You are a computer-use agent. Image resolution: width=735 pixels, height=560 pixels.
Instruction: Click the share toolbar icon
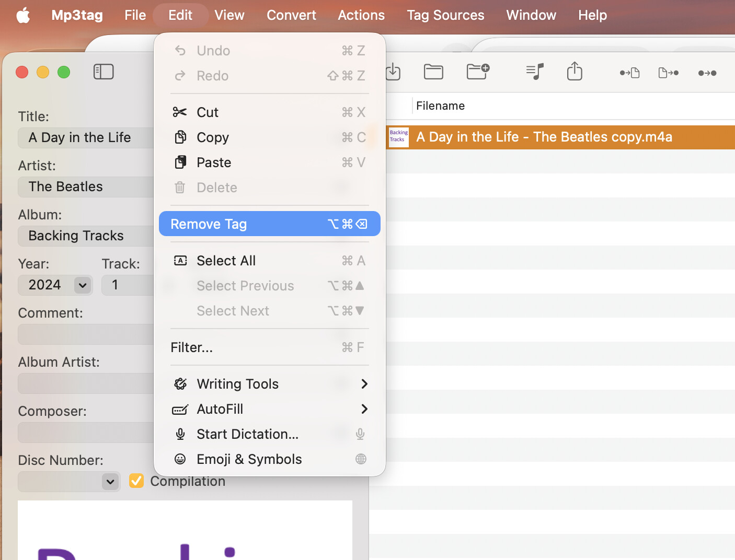pyautogui.click(x=575, y=72)
